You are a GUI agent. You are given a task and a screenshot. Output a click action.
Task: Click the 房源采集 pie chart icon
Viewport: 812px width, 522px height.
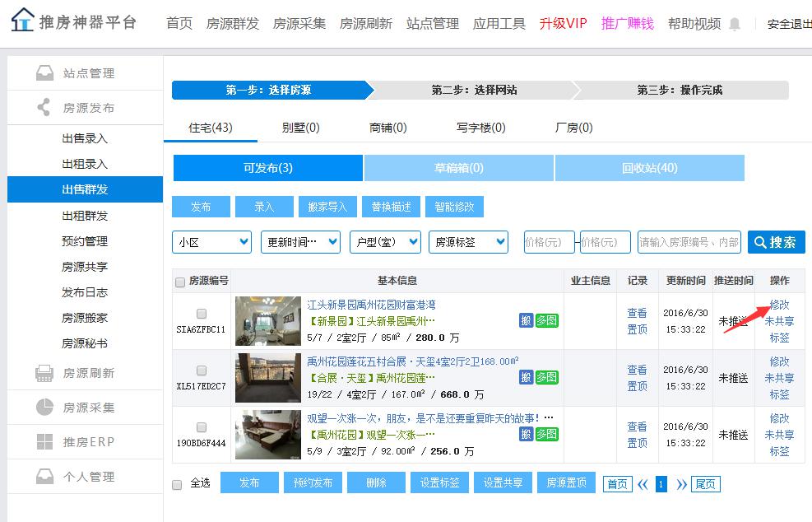44,408
